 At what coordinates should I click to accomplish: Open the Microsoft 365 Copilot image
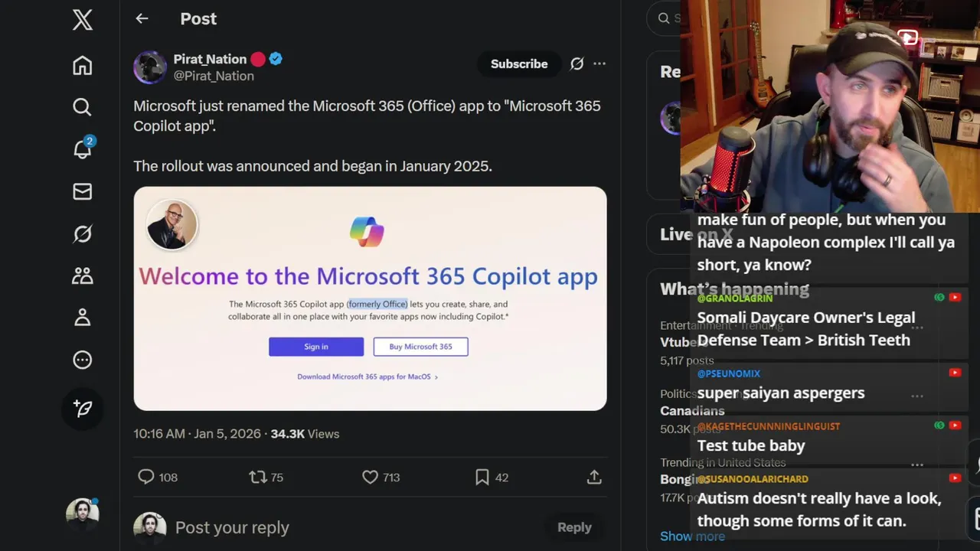370,298
